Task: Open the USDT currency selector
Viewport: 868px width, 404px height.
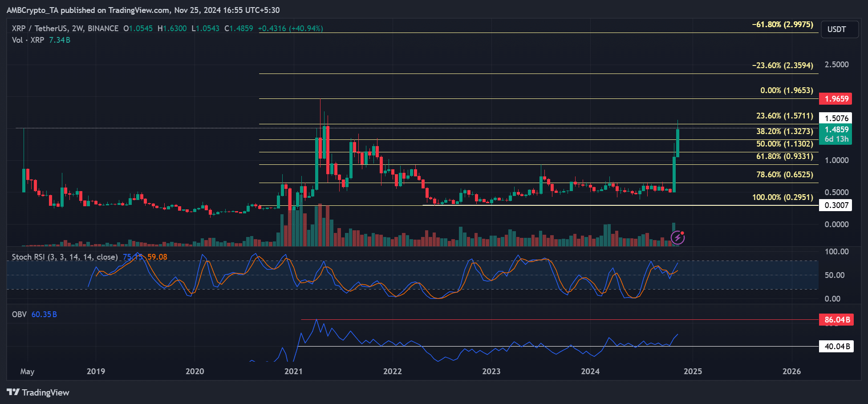Action: pos(840,29)
